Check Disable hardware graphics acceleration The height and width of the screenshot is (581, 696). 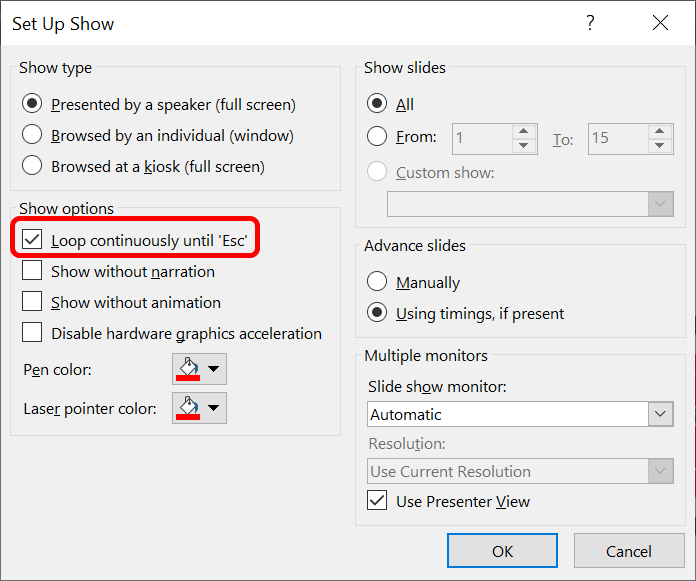pos(33,333)
